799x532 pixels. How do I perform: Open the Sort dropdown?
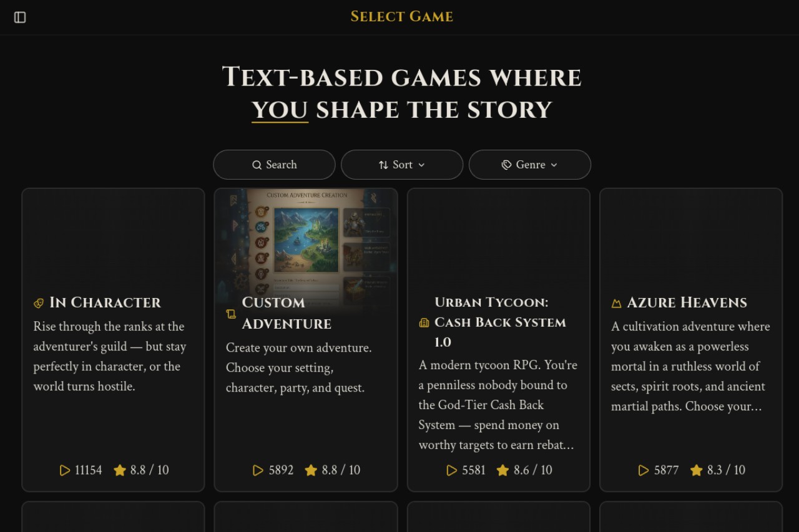(402, 165)
